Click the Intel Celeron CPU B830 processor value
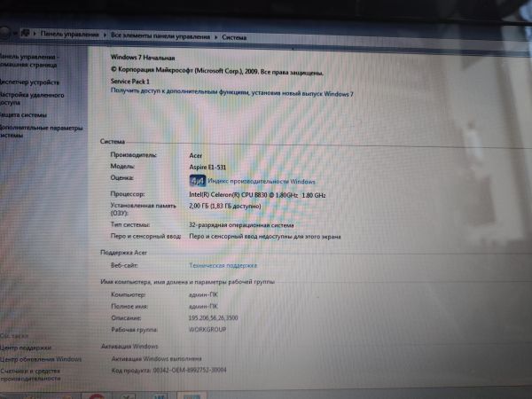 point(257,195)
